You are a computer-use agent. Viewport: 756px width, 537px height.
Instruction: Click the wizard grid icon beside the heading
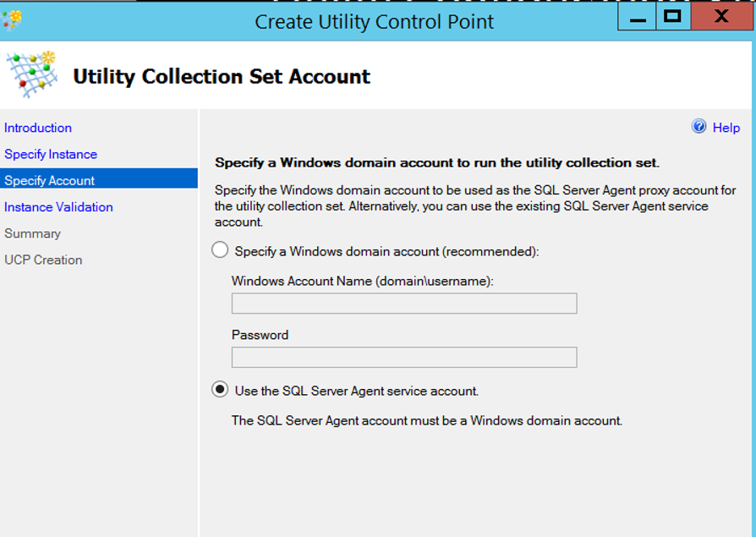click(x=32, y=74)
